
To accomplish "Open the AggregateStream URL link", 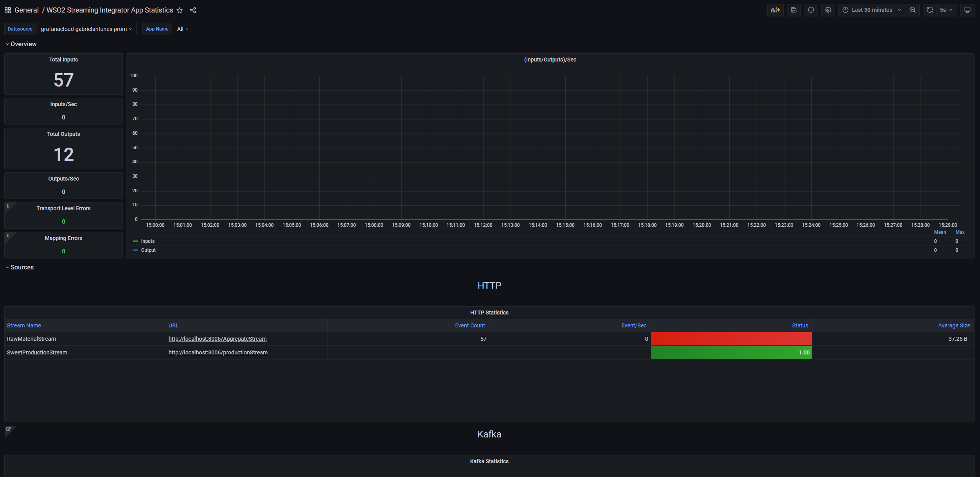I will (x=218, y=339).
